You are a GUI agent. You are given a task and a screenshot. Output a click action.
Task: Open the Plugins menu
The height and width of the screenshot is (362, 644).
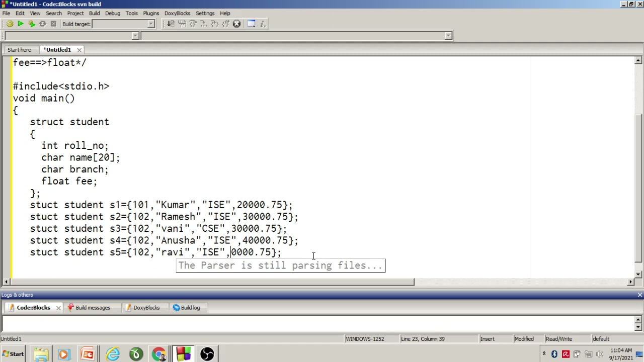(151, 13)
